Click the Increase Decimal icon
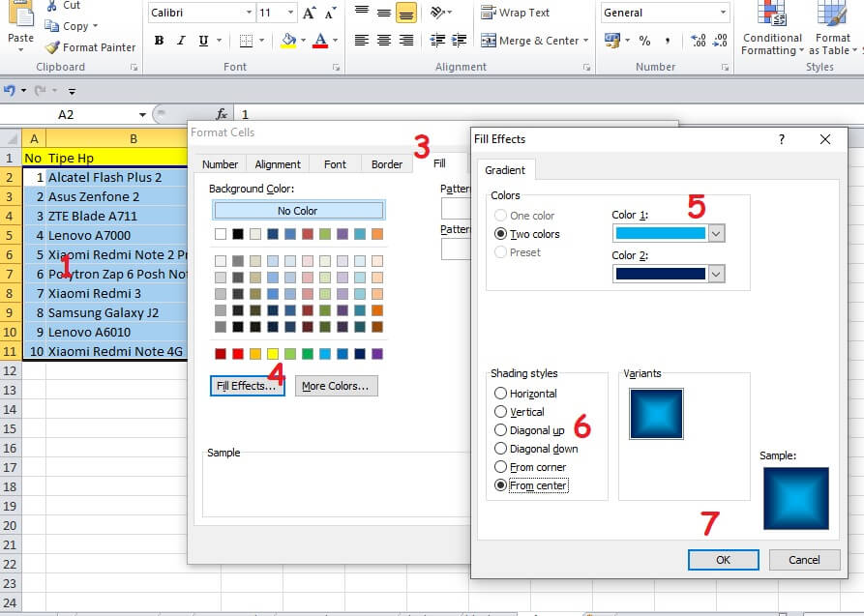This screenshot has width=864, height=616. pos(697,40)
